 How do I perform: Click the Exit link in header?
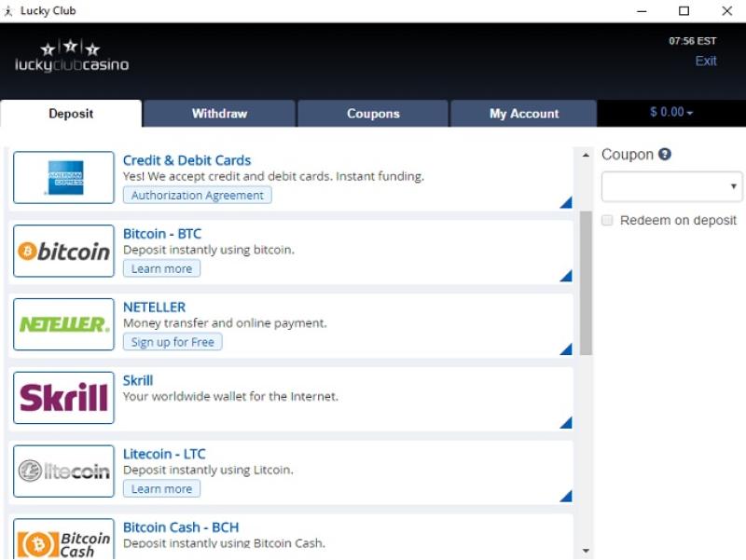706,61
